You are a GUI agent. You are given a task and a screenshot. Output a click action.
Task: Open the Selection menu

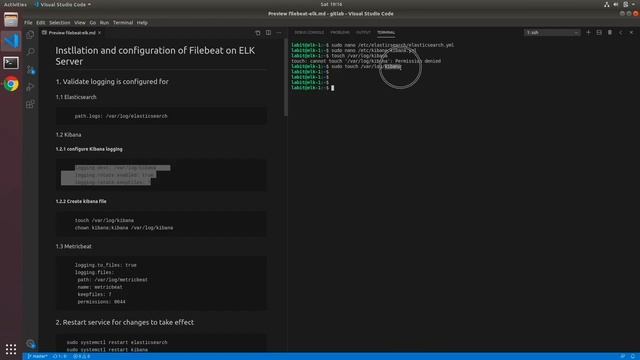60,23
